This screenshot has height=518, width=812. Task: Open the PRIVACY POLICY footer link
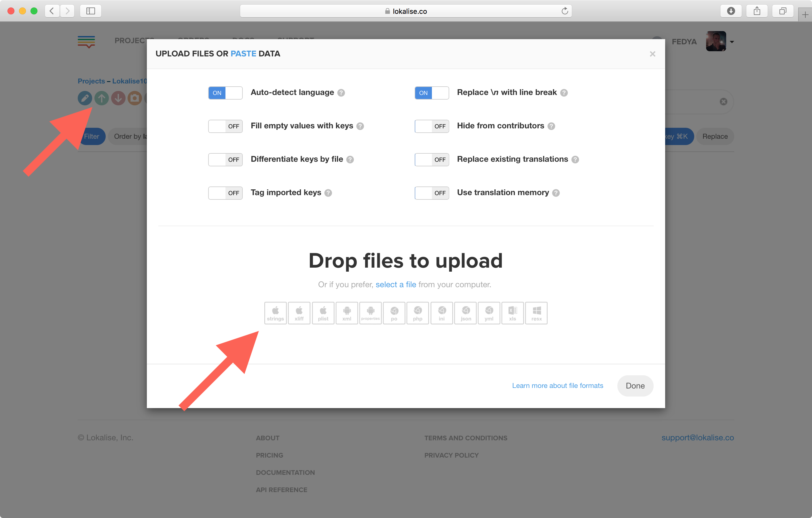pyautogui.click(x=451, y=455)
